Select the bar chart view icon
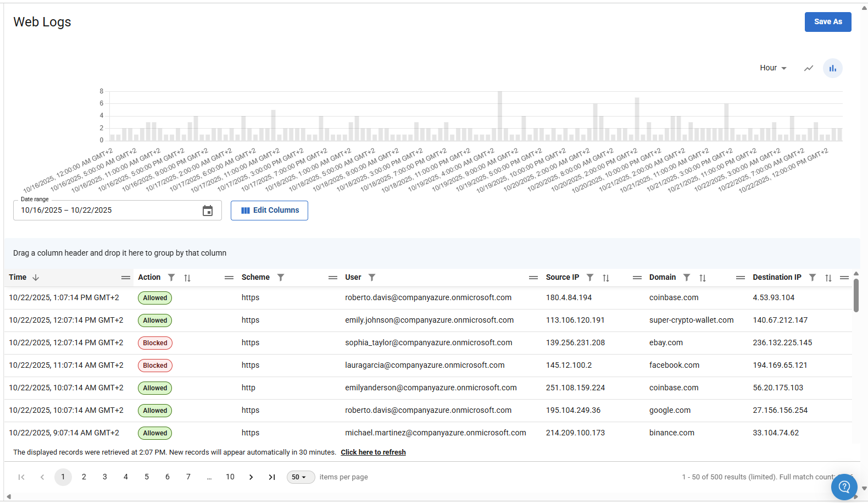Viewport: 868px width, 503px height. coord(832,68)
